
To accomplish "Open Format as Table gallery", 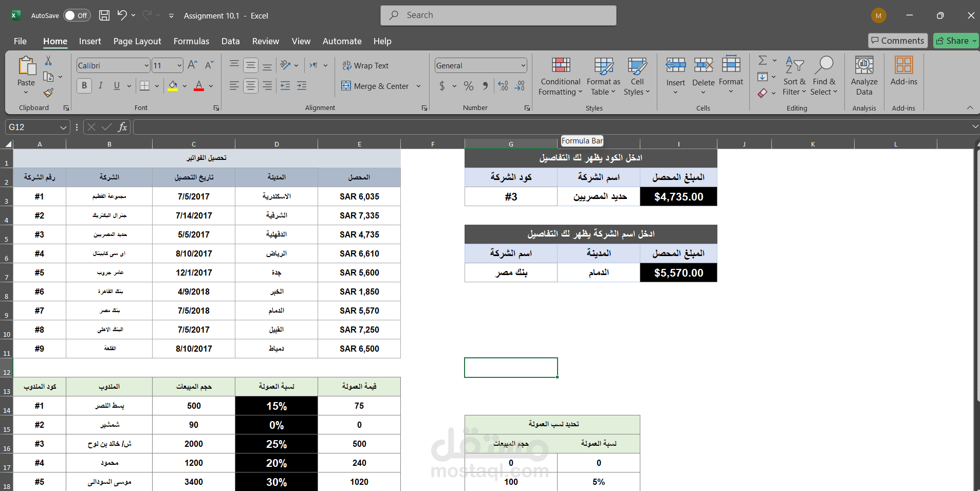I will pos(603,76).
